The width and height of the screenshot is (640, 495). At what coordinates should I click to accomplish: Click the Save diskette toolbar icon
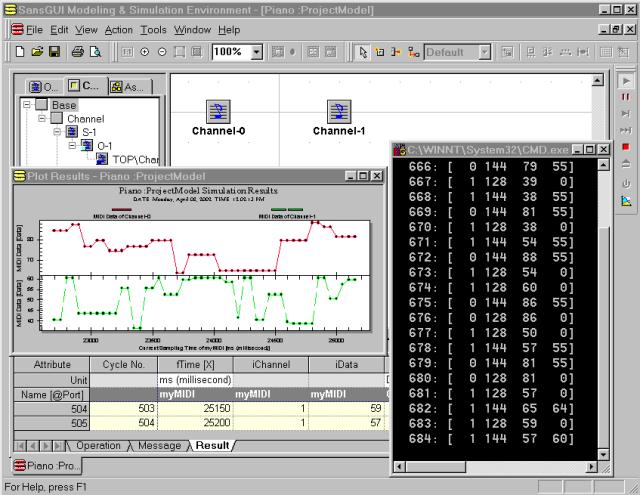(55, 51)
